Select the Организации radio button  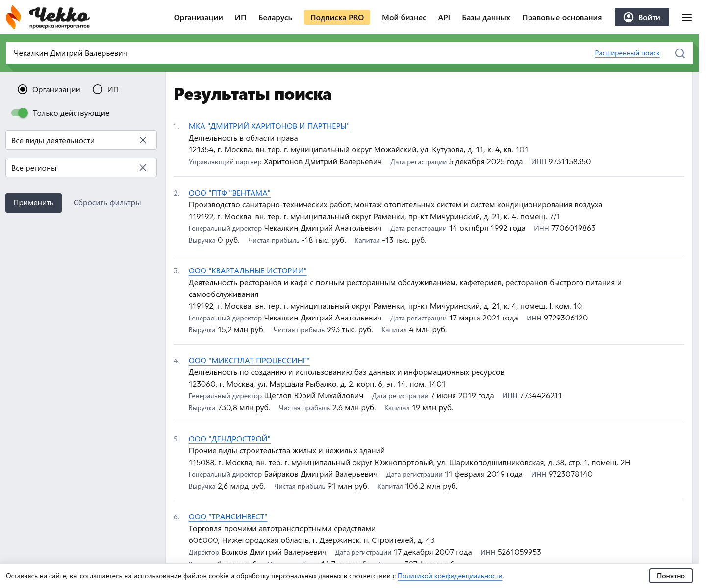point(23,89)
